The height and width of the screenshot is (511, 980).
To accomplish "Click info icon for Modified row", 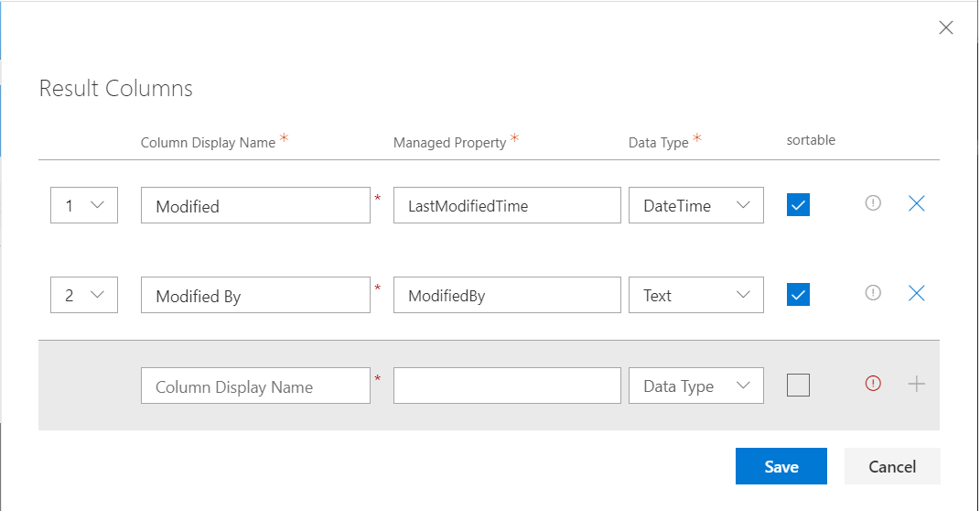I will (873, 203).
